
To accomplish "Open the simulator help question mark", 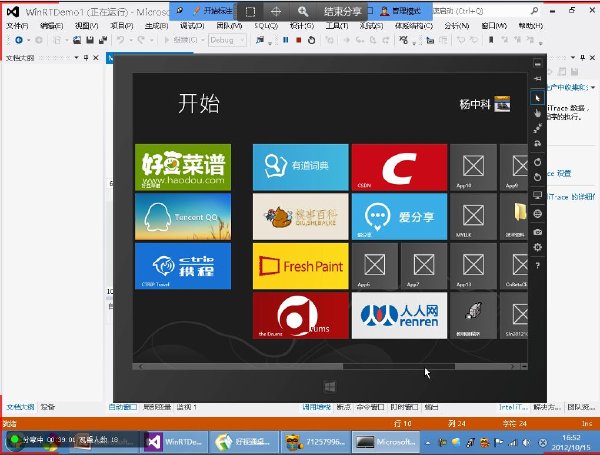I will tap(538, 265).
